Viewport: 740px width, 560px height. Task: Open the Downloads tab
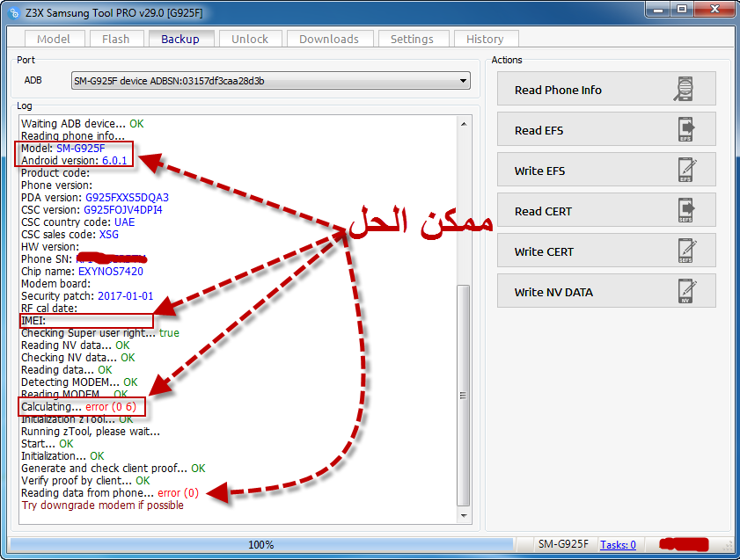tap(329, 40)
